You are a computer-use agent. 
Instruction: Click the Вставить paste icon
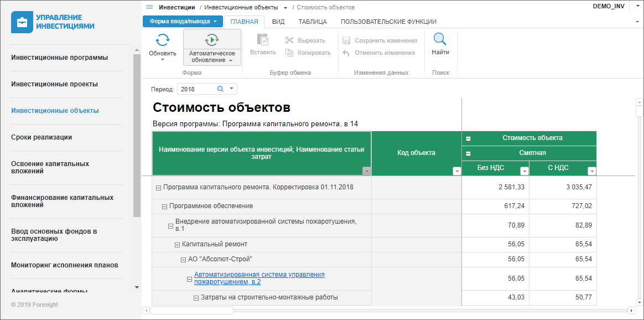point(263,40)
